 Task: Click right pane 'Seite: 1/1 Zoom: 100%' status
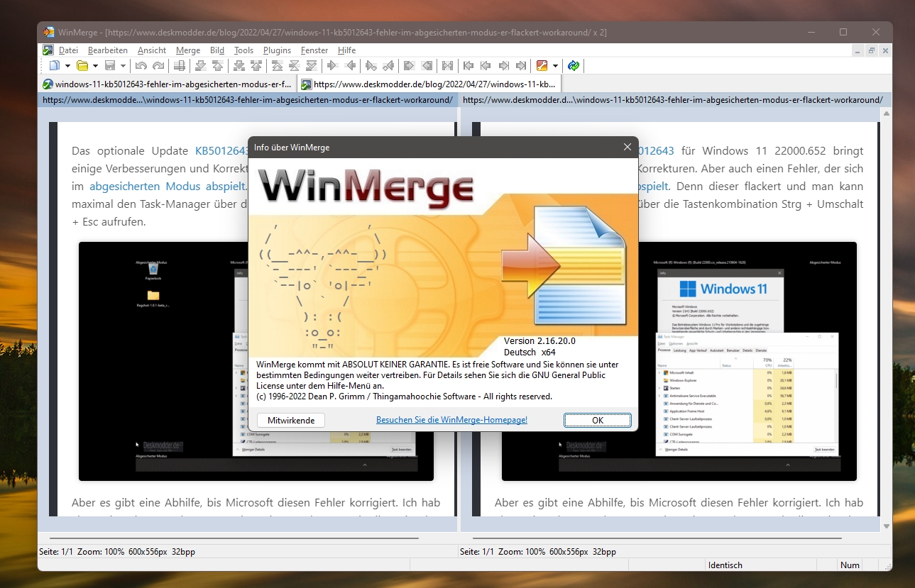(x=503, y=551)
